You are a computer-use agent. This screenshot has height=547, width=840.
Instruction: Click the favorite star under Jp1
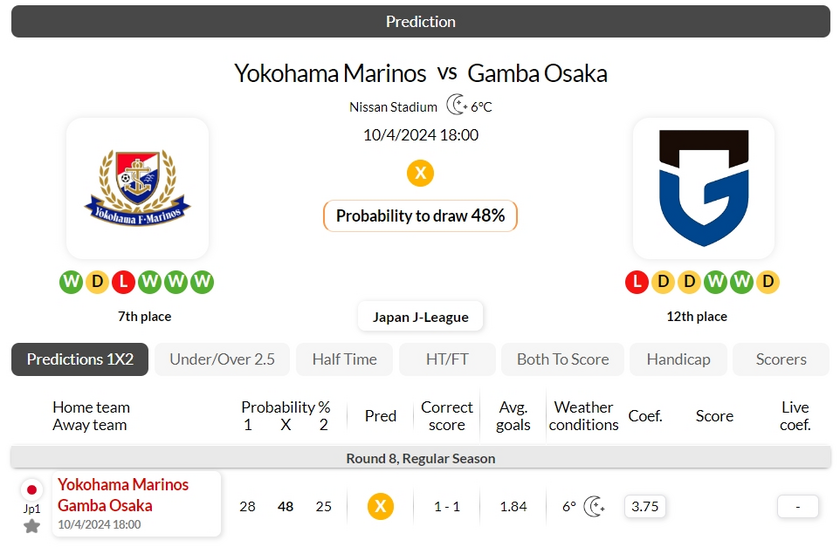[32, 526]
